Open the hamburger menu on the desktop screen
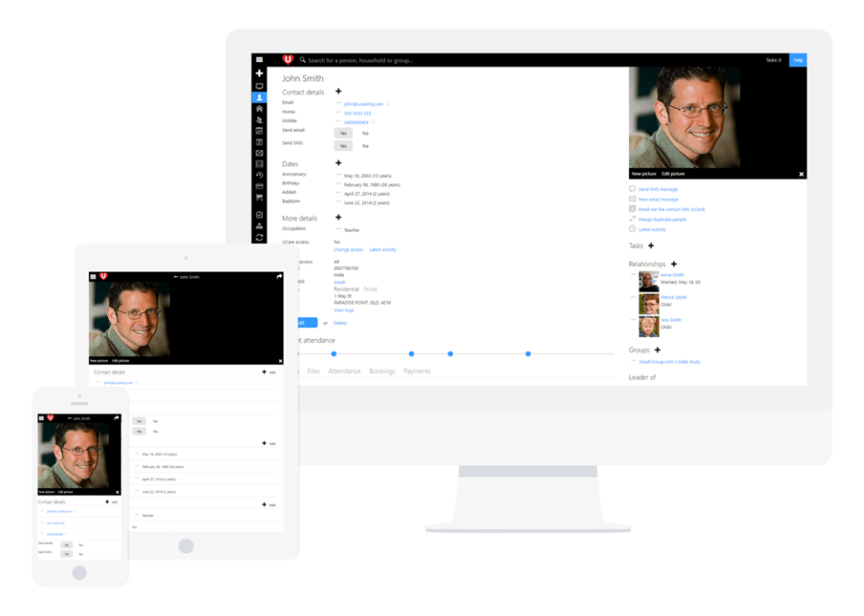This screenshot has width=864, height=616. point(259,60)
